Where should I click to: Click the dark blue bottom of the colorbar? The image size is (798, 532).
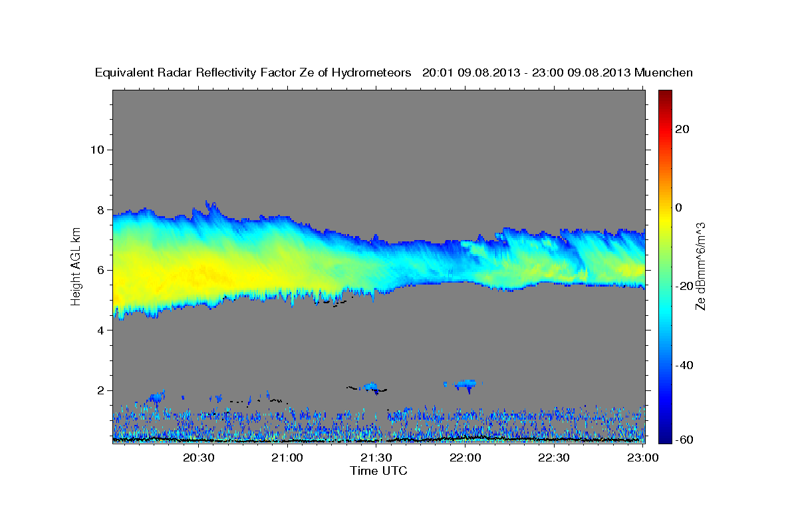coord(665,436)
